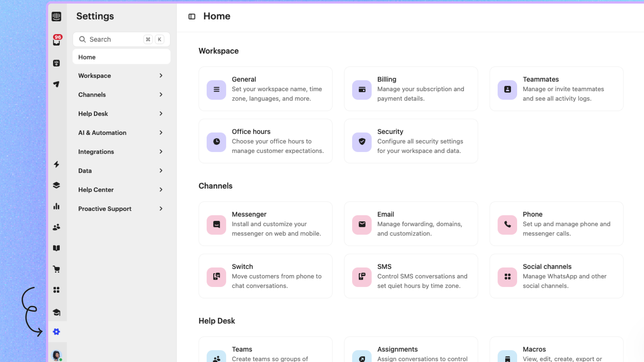This screenshot has width=644, height=362.
Task: Open the user profile avatar
Action: pos(56,356)
